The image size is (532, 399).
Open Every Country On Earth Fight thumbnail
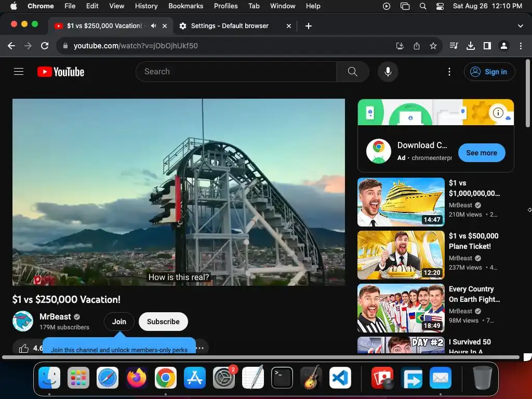(401, 308)
